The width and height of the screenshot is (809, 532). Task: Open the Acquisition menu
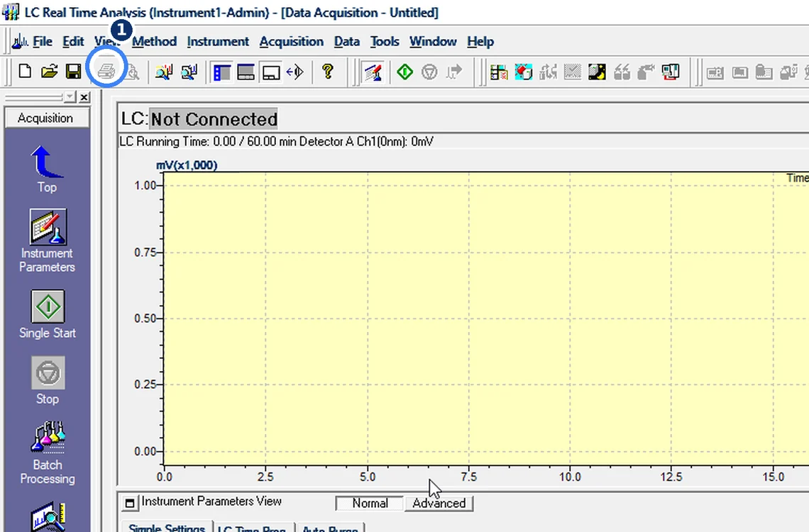292,41
